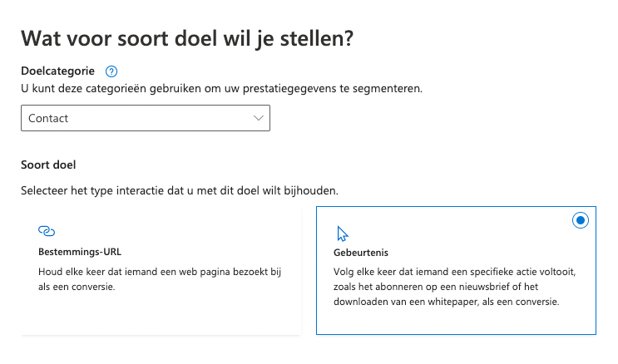
Task: Click the 'Doelcategorie' field label
Action: pyautogui.click(x=57, y=71)
